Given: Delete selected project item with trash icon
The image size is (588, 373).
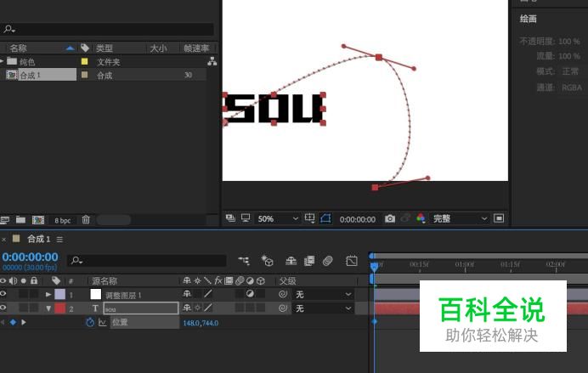Looking at the screenshot, I should (x=86, y=220).
